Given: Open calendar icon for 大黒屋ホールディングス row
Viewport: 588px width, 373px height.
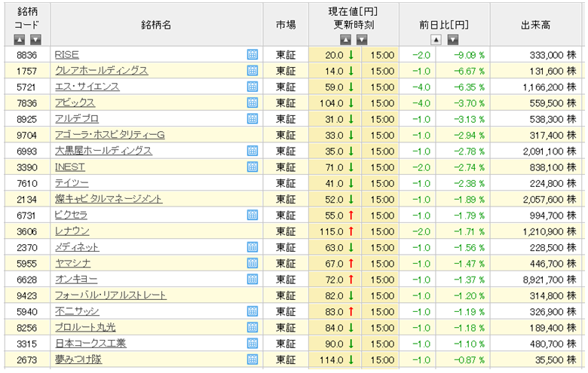Looking at the screenshot, I should [x=253, y=151].
